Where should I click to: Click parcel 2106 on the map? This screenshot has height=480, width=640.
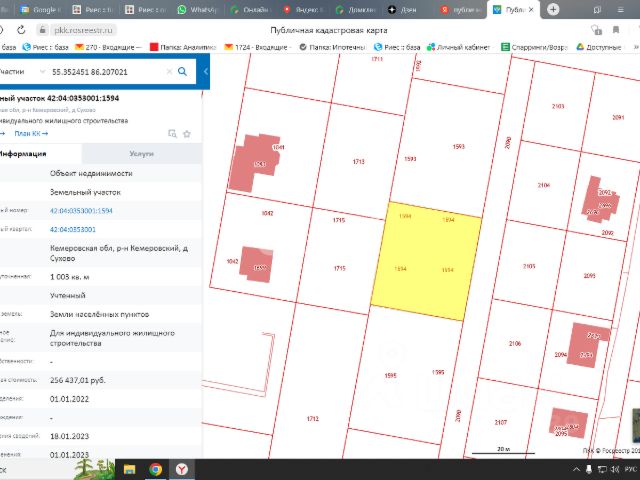point(515,343)
